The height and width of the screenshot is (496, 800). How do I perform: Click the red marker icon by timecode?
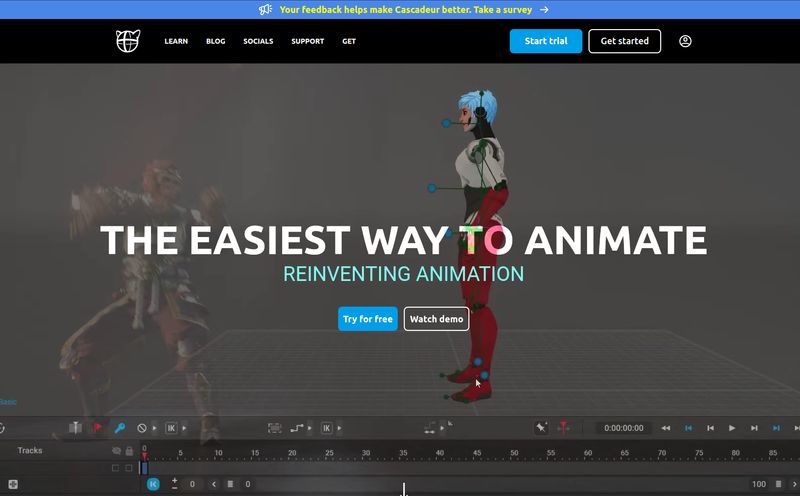(x=563, y=428)
